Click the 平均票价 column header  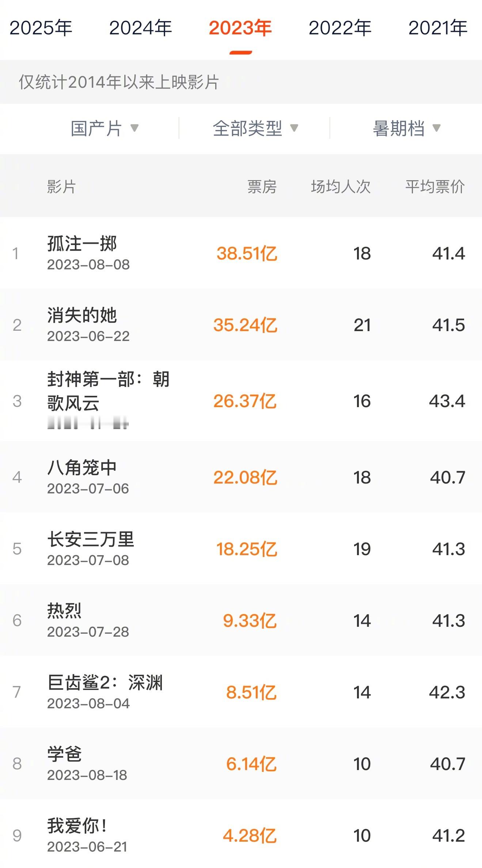[x=435, y=187]
